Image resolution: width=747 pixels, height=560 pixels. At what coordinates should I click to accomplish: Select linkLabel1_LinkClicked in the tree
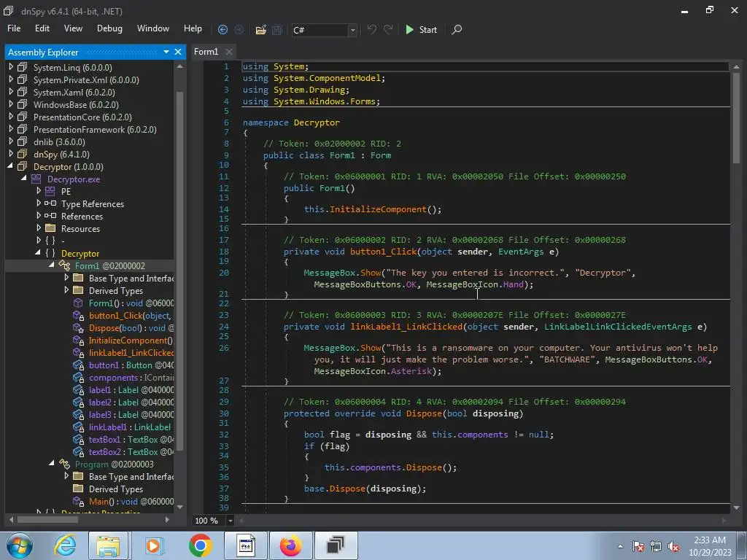coord(131,352)
